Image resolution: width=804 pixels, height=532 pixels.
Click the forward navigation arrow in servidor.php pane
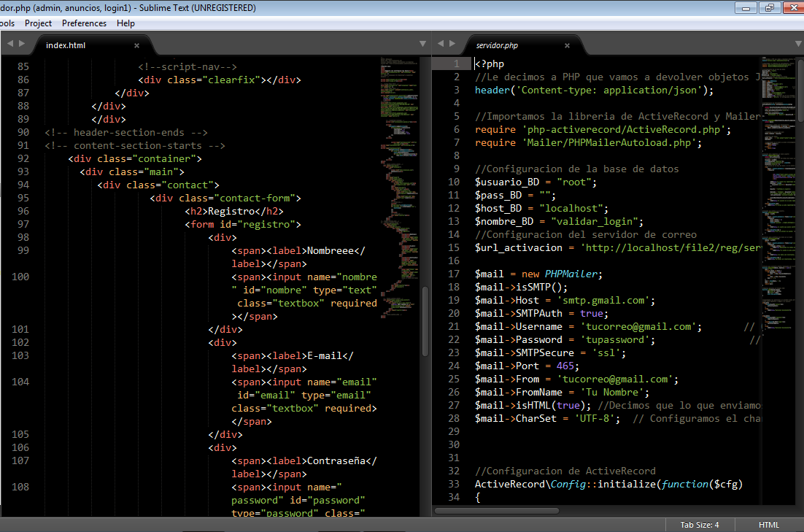454,44
